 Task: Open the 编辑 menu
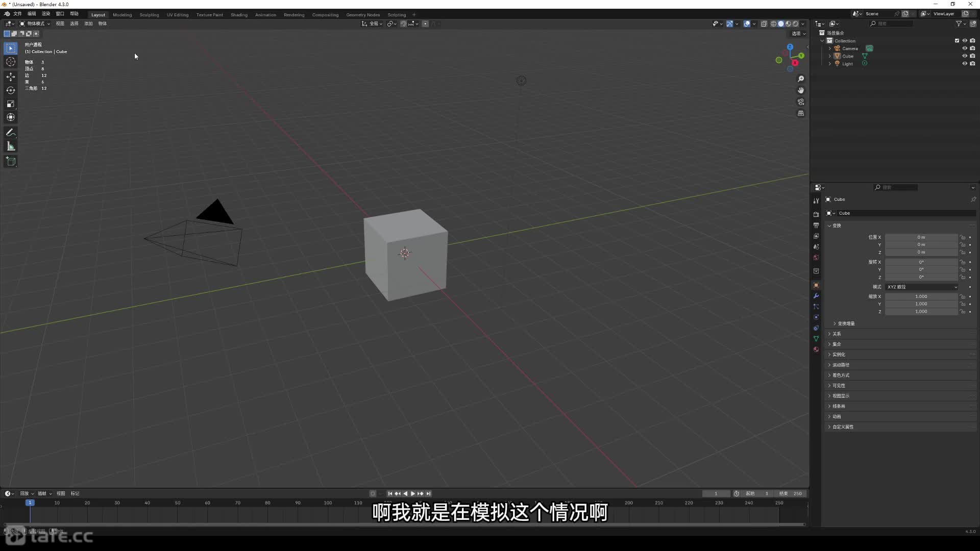pyautogui.click(x=32, y=14)
